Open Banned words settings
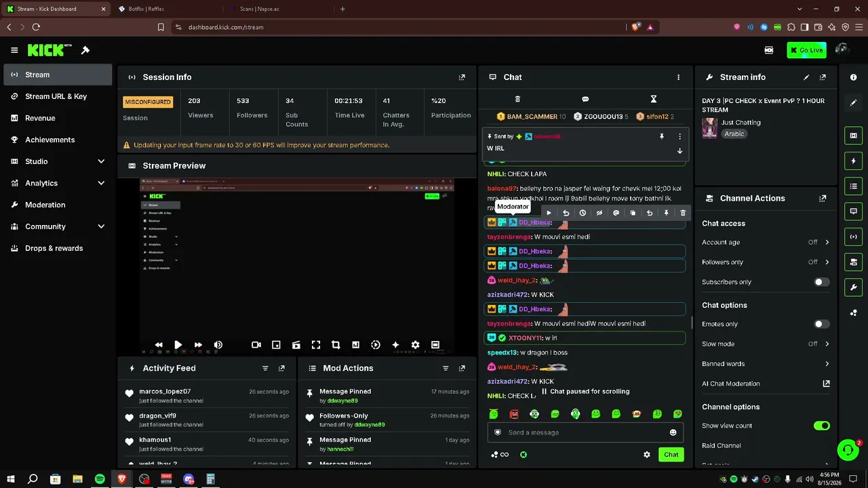Screen dimensions: 868x488 pyautogui.click(x=766, y=364)
